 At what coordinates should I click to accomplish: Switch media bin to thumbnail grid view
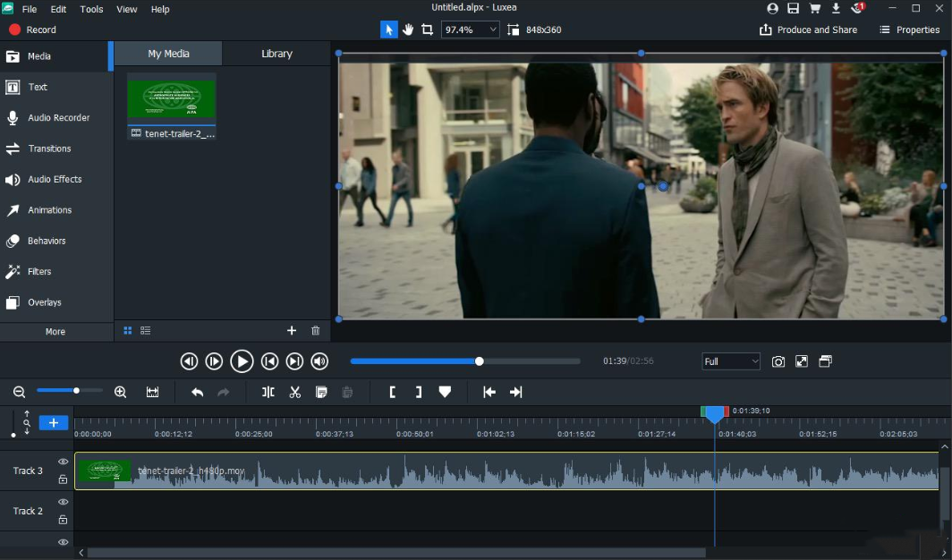point(127,331)
